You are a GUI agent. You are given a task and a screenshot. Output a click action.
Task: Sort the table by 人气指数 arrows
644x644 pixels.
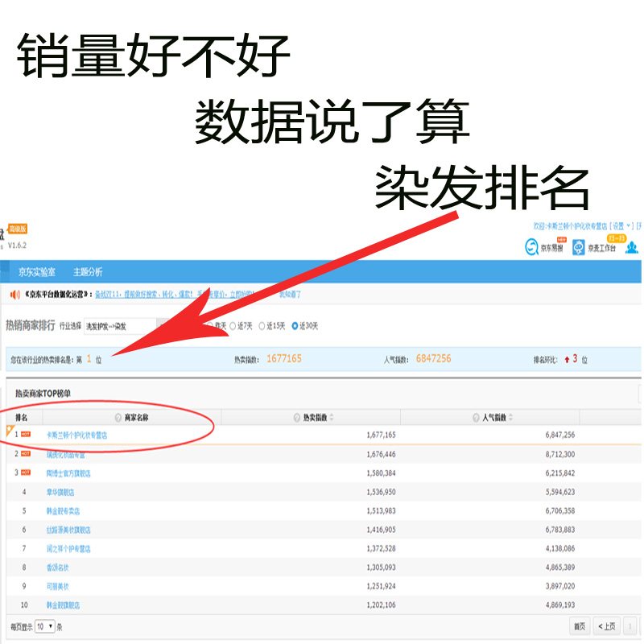click(x=510, y=418)
